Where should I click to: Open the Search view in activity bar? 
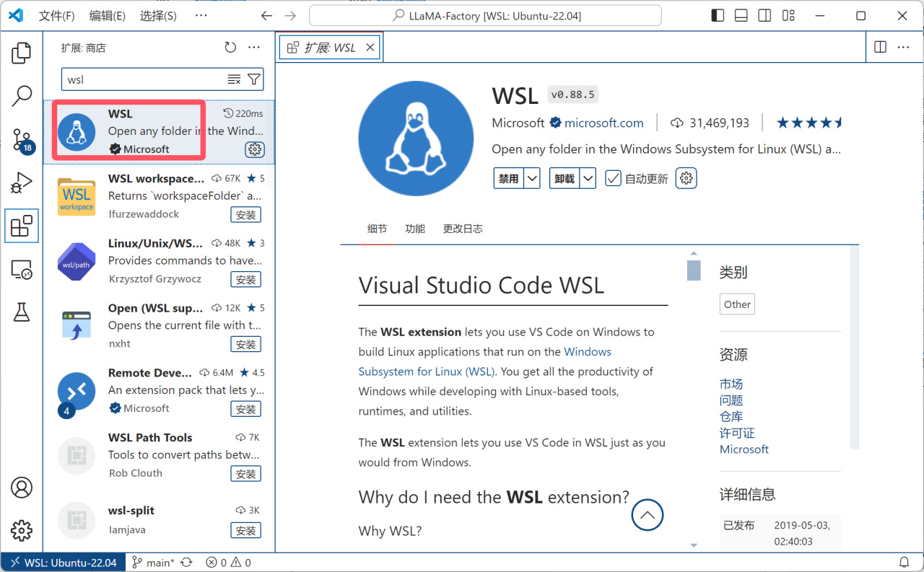point(22,95)
